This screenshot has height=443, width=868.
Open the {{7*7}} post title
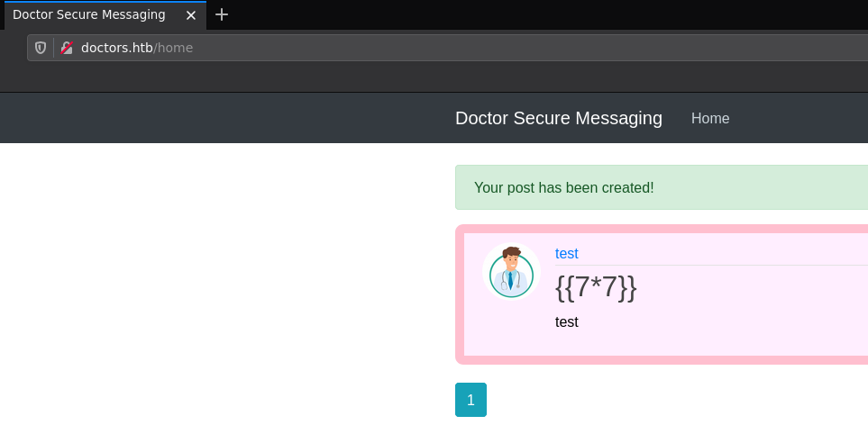tap(596, 287)
